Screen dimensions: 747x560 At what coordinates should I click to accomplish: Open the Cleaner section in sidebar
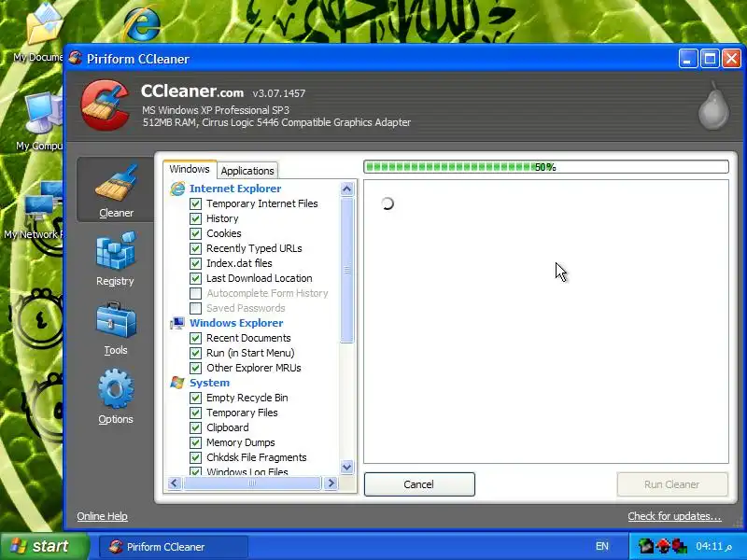(116, 190)
